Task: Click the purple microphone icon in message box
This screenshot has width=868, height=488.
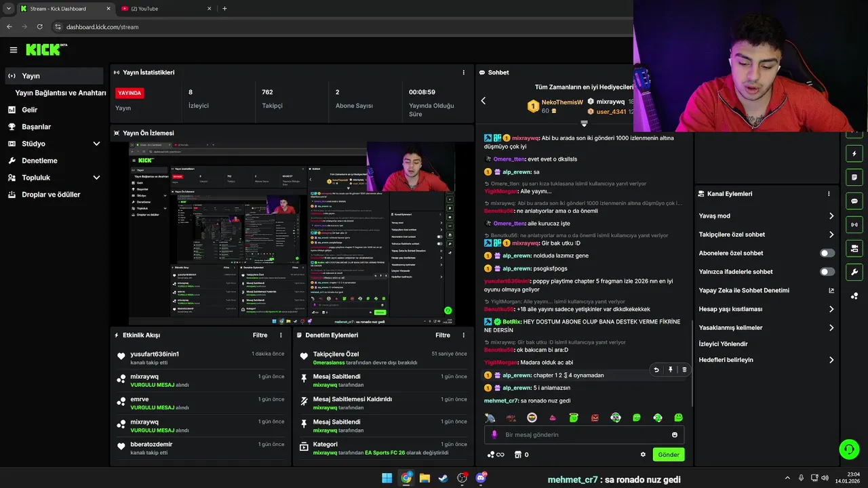Action: click(x=494, y=434)
